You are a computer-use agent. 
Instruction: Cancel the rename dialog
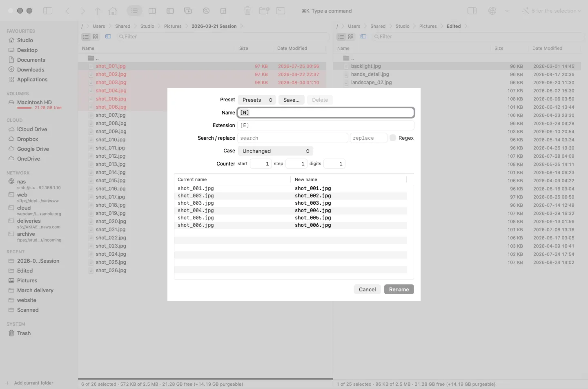[367, 290]
